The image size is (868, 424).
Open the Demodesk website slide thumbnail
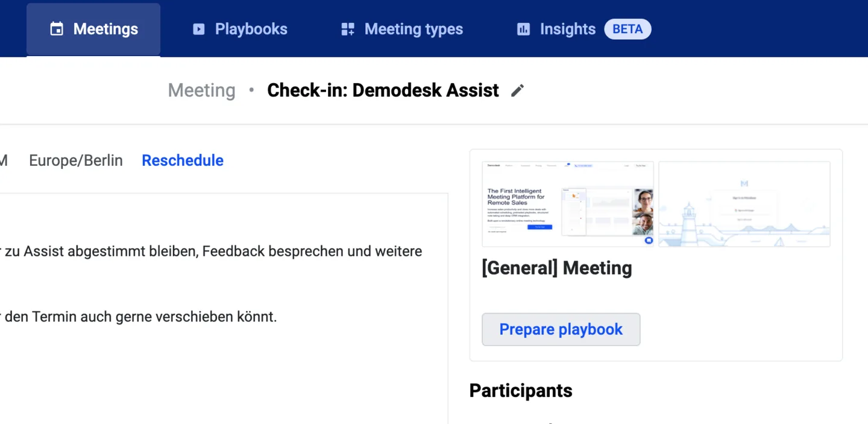click(568, 204)
